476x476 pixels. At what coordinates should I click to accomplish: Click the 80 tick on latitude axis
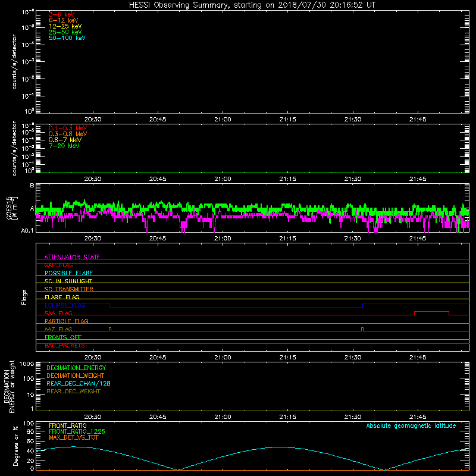click(30, 431)
